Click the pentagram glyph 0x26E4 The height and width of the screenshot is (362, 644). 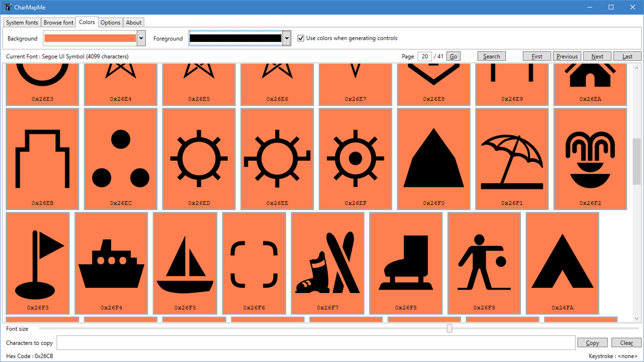click(121, 84)
